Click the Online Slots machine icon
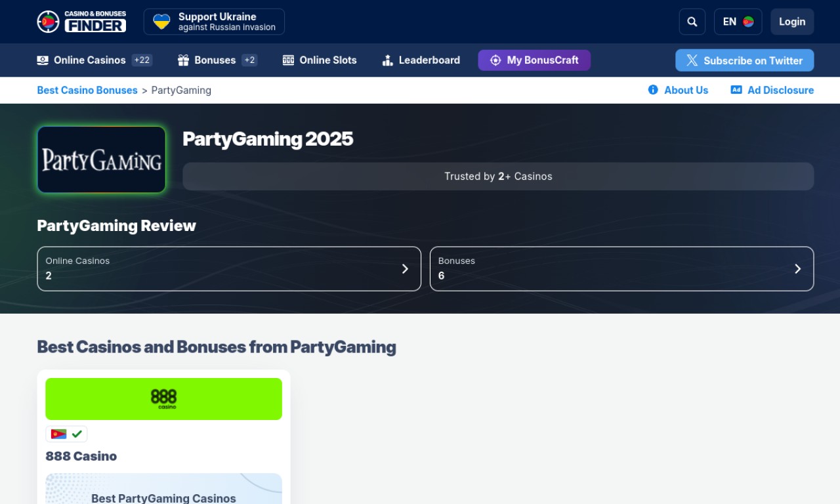The width and height of the screenshot is (840, 504). pyautogui.click(x=288, y=60)
